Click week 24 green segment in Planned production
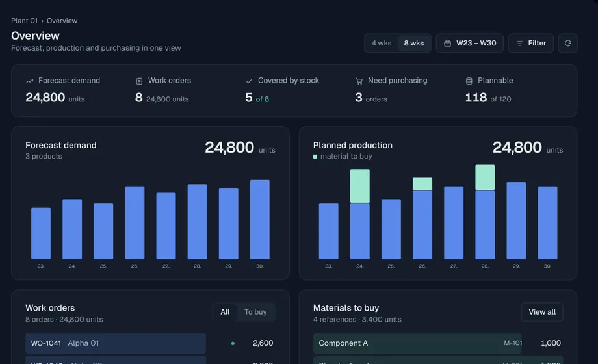The image size is (598, 364). (x=360, y=186)
